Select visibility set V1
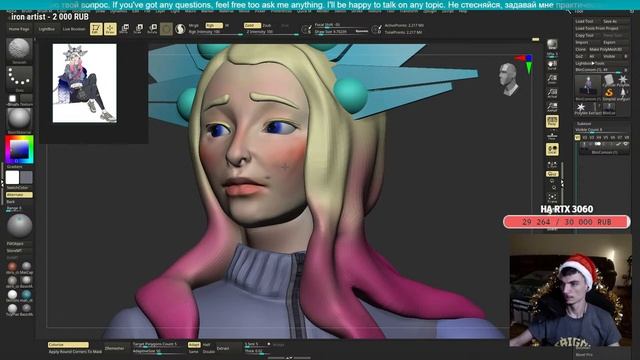Screen dimensions: 640x360 point(578,138)
